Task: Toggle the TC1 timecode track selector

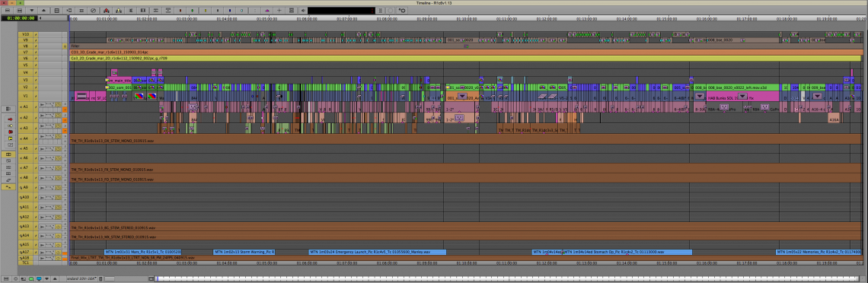Action: 25,262
